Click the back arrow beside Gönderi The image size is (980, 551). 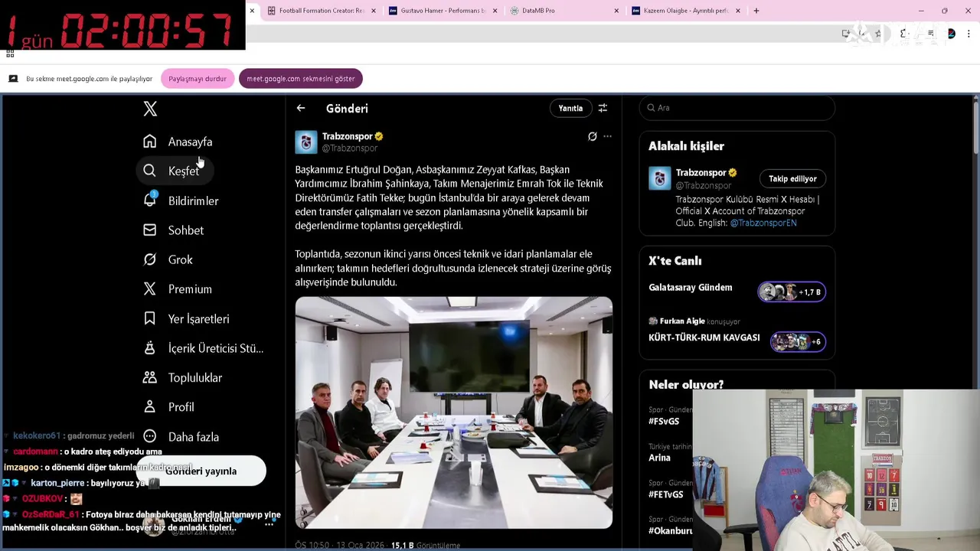click(x=301, y=109)
